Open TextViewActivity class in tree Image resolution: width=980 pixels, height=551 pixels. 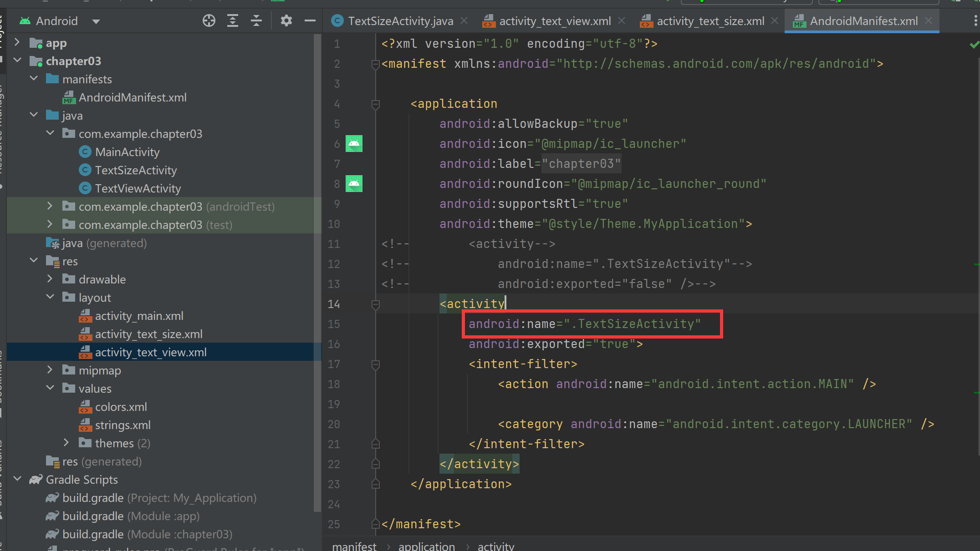click(x=138, y=188)
